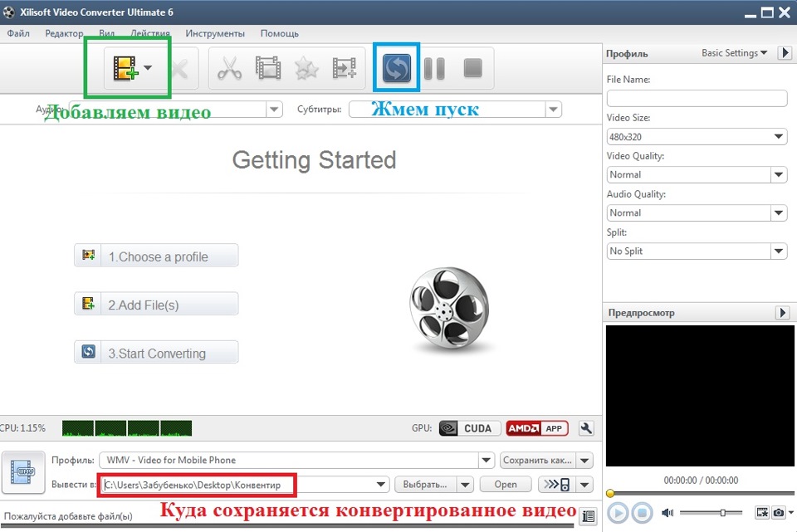Click the Effects star icon
This screenshot has width=797, height=532.
click(306, 68)
